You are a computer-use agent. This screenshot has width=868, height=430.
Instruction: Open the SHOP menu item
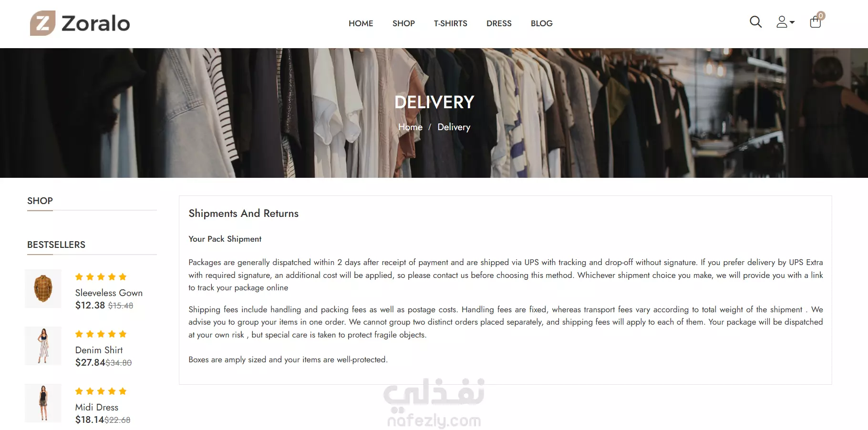click(x=403, y=23)
